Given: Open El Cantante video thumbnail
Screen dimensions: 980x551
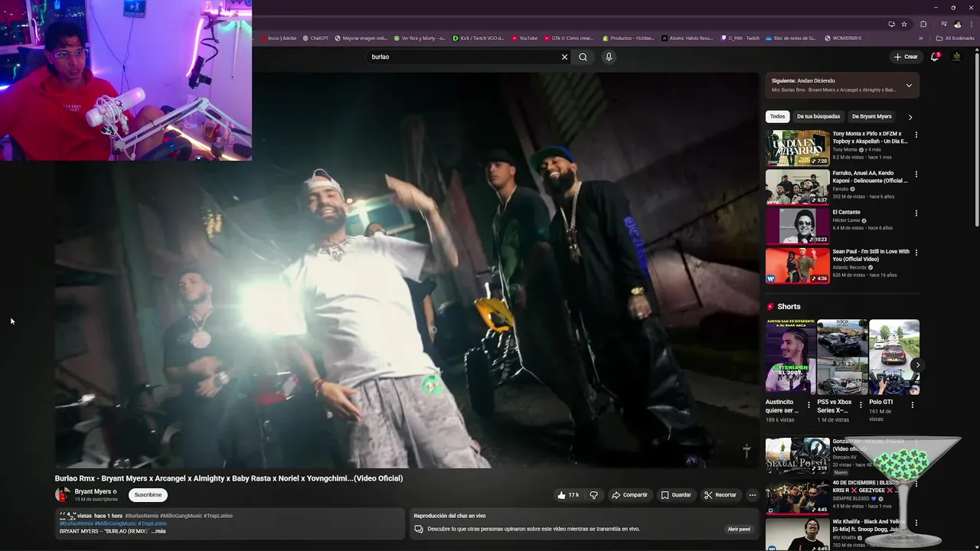Looking at the screenshot, I should pos(797,226).
